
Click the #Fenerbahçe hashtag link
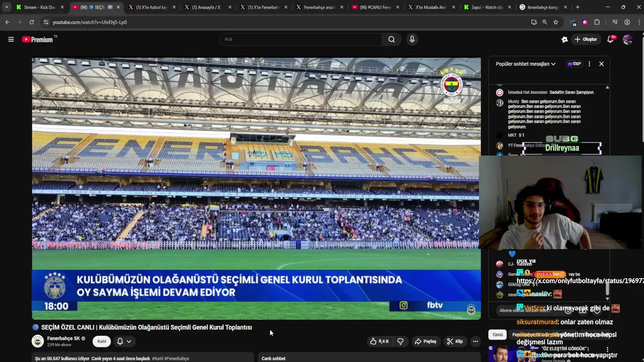point(177,358)
